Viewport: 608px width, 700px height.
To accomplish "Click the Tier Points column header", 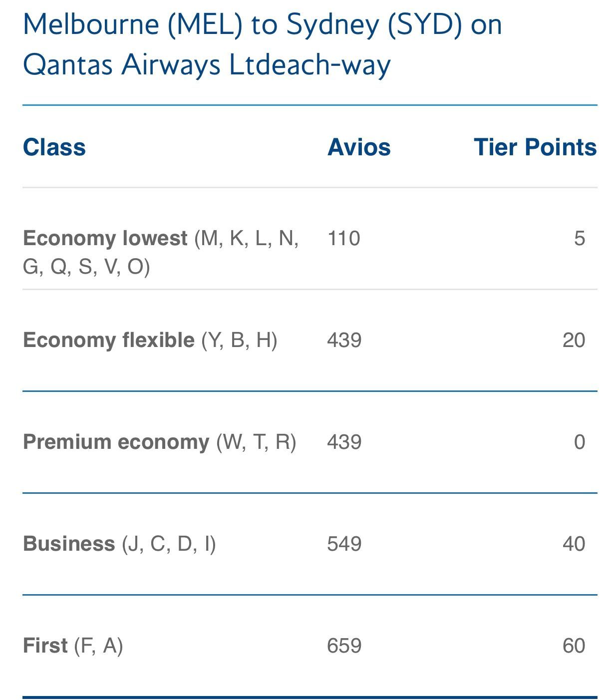I will [x=535, y=147].
